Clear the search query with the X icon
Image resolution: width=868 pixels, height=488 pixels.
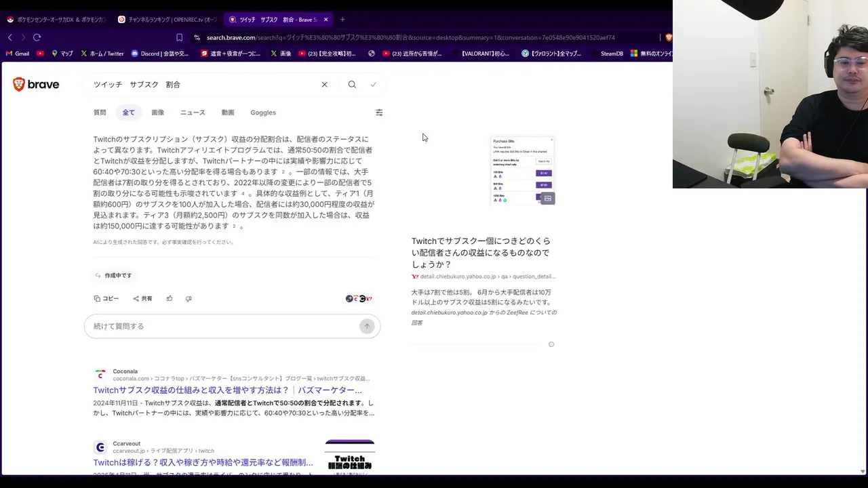324,85
